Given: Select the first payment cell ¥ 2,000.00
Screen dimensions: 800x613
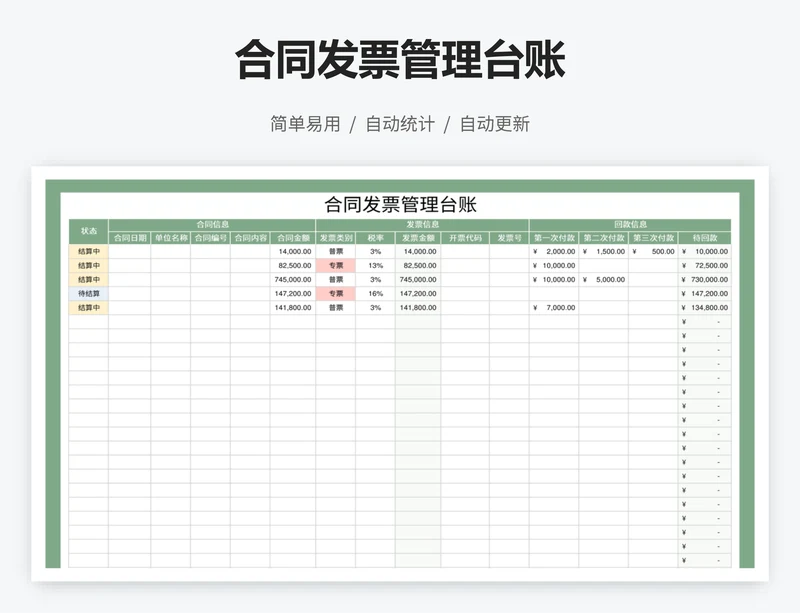Looking at the screenshot, I should 554,252.
